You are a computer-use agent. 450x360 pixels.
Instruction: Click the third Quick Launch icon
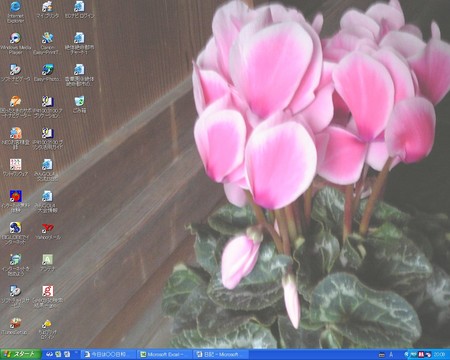tap(67, 354)
